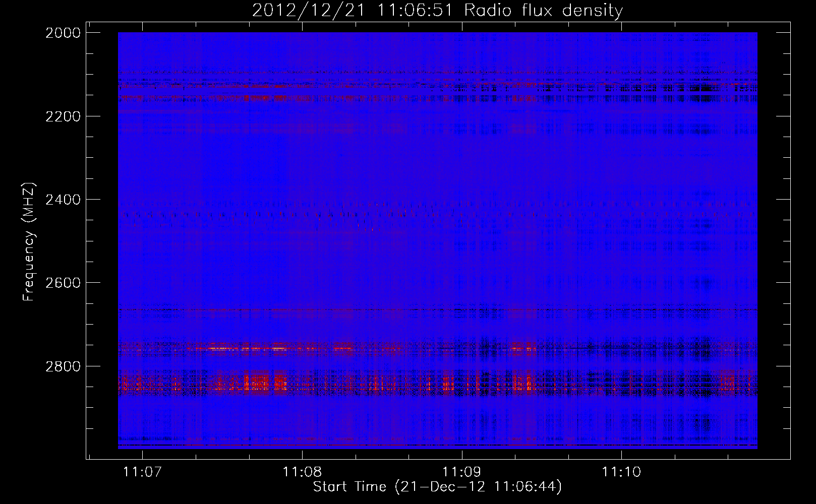Image resolution: width=816 pixels, height=504 pixels.
Task: Click the 11:09 time axis label
Action: point(462,472)
